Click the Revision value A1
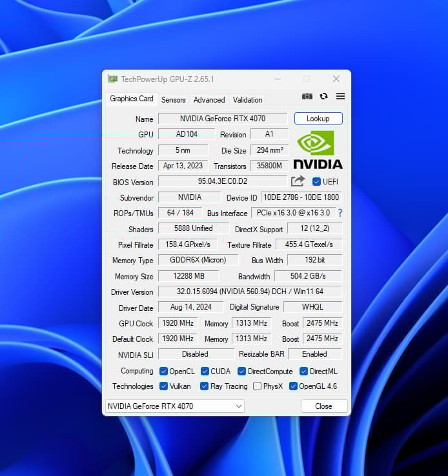Image resolution: width=448 pixels, height=476 pixels. tap(269, 134)
